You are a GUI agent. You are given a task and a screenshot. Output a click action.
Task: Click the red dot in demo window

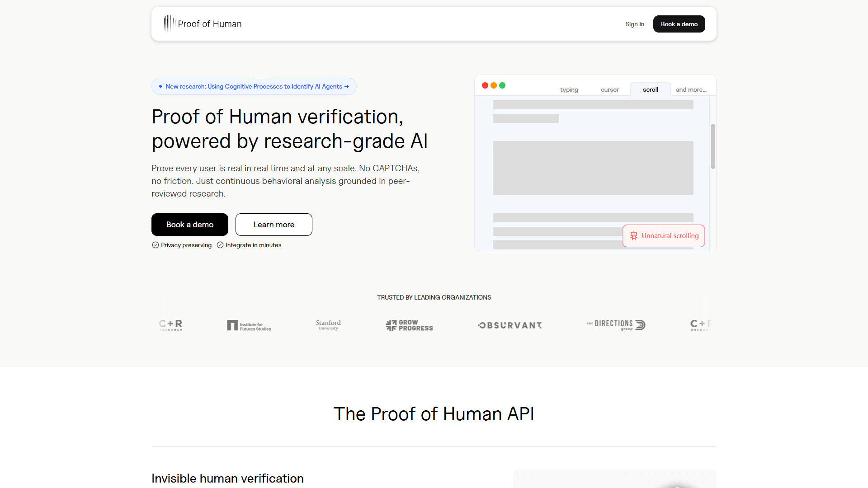[485, 85]
